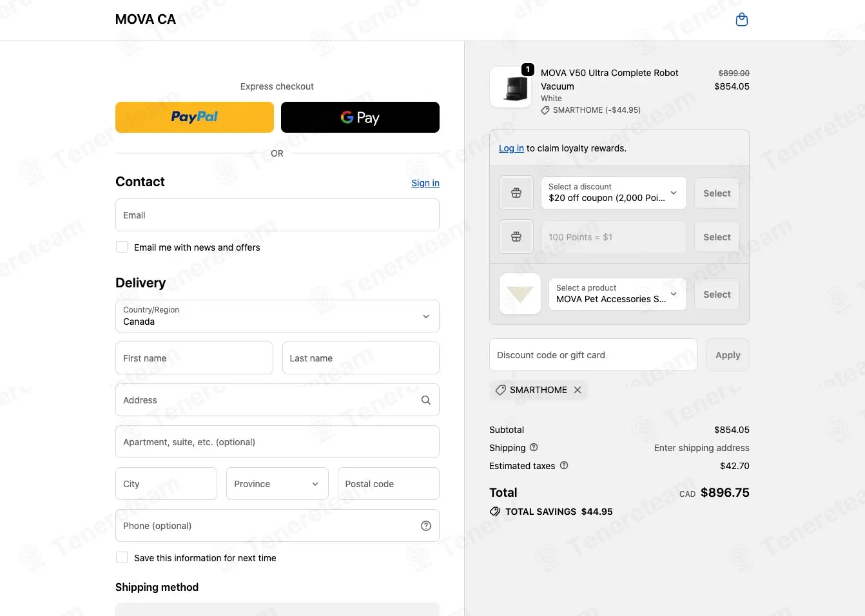Click the Apply discount button
This screenshot has height=616, width=865.
(x=728, y=355)
